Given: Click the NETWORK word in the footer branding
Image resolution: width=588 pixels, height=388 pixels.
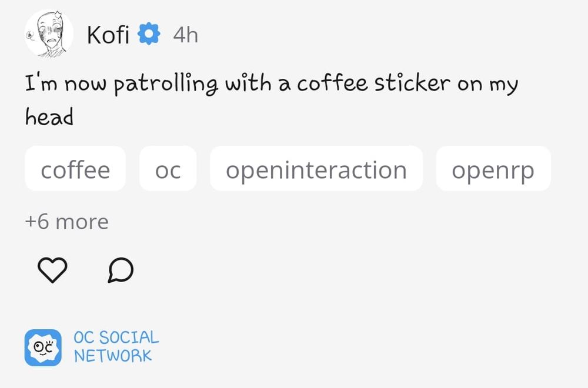Looking at the screenshot, I should pos(113,356).
